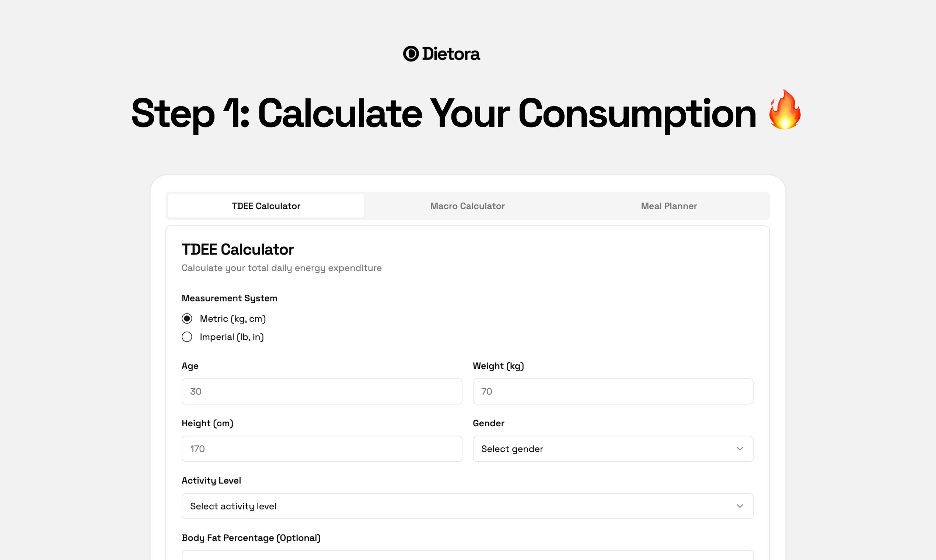936x560 pixels.
Task: Select the Imperial (lb, in) radio button
Action: point(187,337)
